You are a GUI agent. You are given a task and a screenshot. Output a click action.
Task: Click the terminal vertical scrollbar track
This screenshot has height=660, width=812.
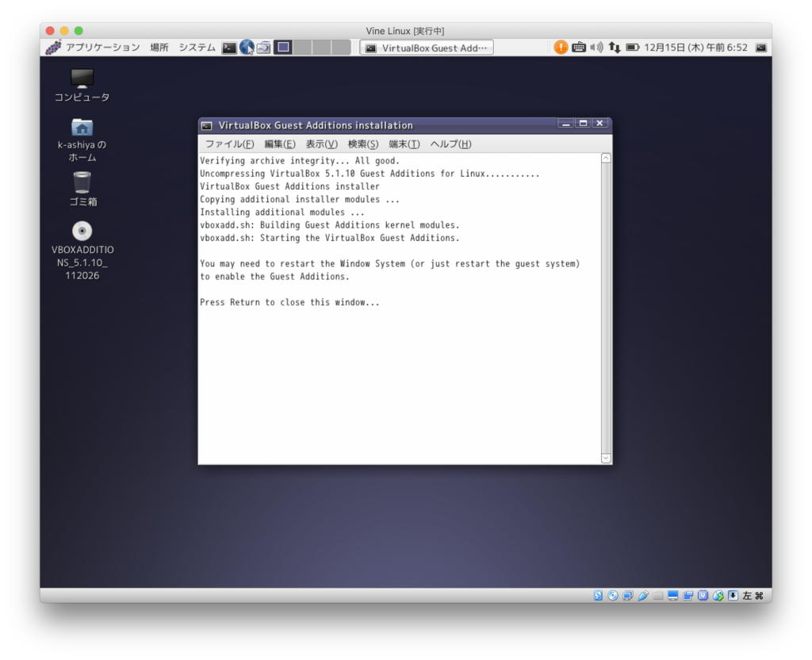[606, 309]
